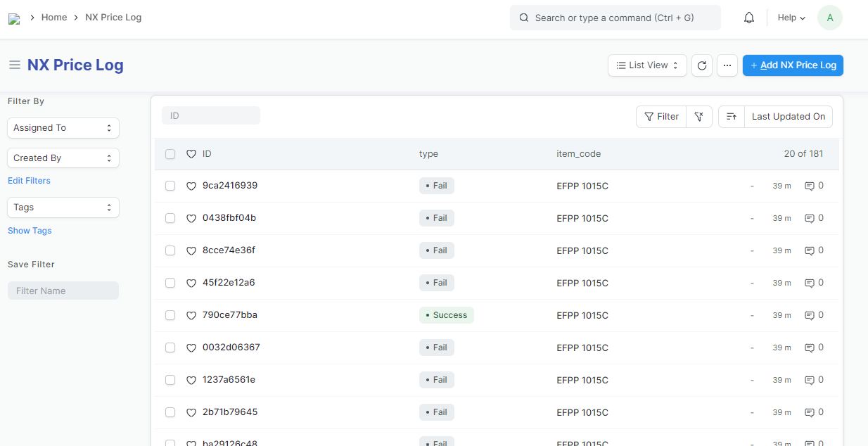Click Add NX Price Log button
This screenshot has height=446, width=868.
coord(793,65)
